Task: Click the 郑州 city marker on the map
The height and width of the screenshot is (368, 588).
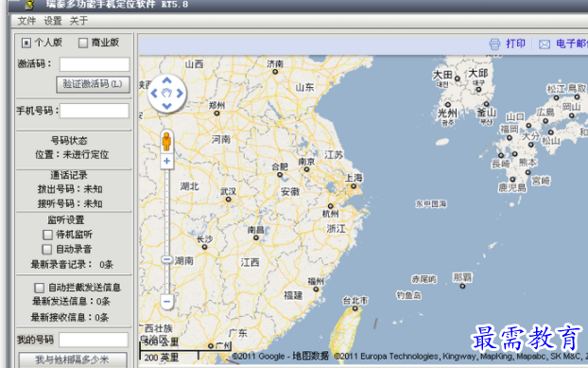Action: click(216, 113)
